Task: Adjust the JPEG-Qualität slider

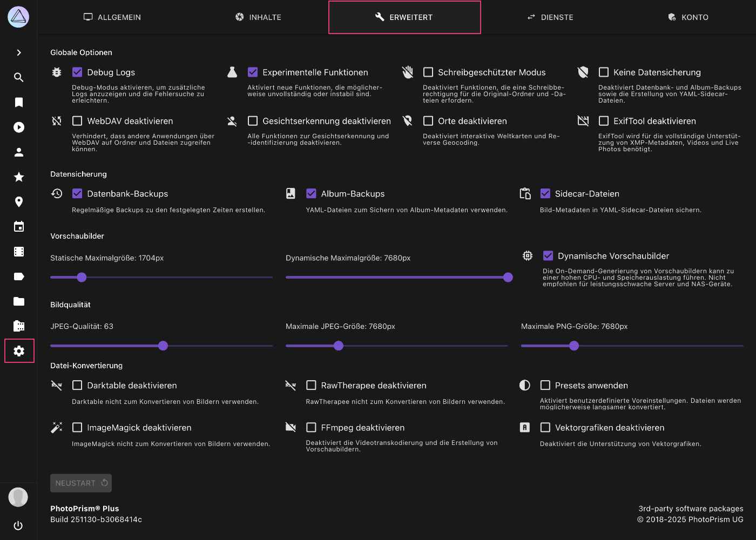Action: tap(163, 346)
